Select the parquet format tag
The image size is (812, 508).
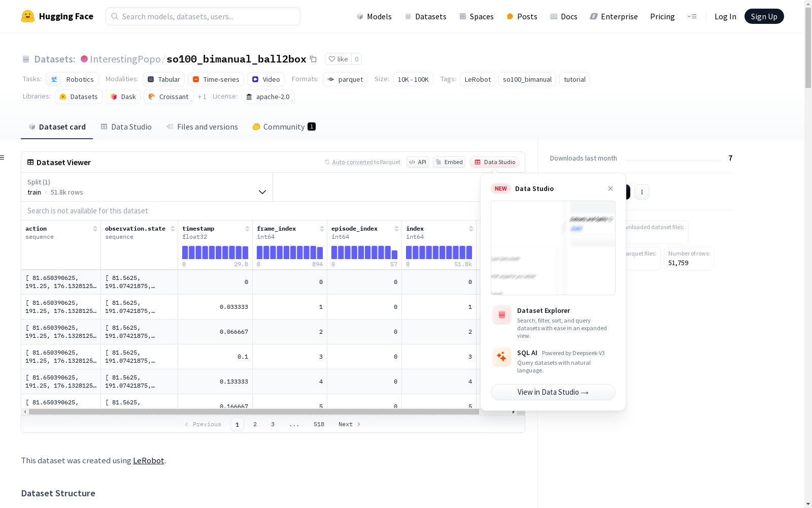coord(345,79)
